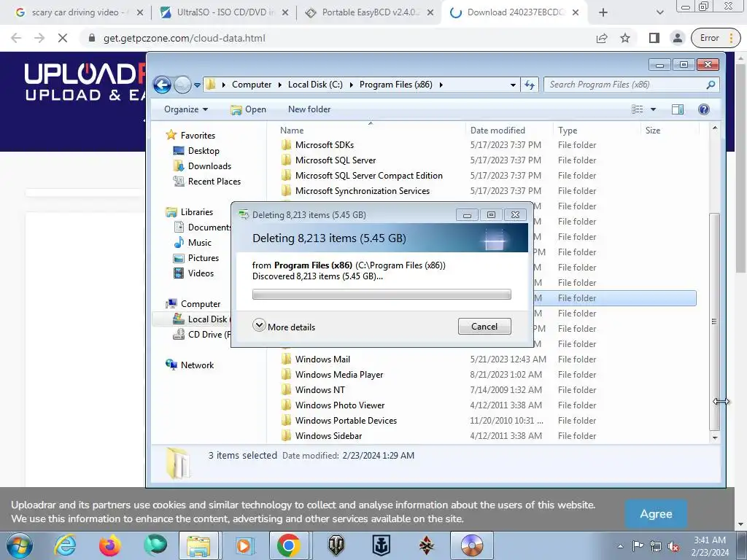Agree to the cookie notice
The height and width of the screenshot is (560, 747).
pyautogui.click(x=656, y=514)
